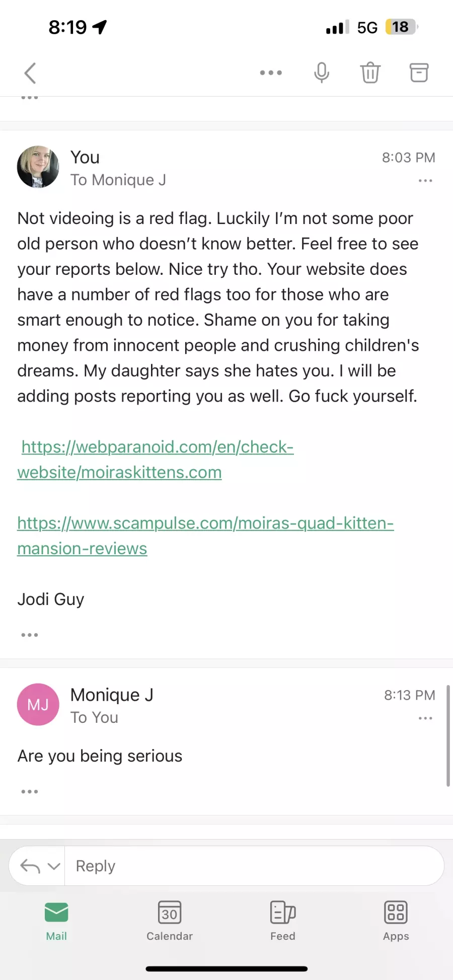Expand reply options chevron dropdown

pos(54,866)
